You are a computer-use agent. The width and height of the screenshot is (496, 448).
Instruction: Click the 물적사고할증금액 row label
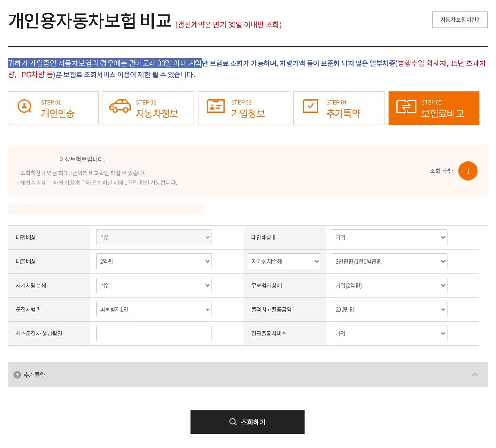271,309
